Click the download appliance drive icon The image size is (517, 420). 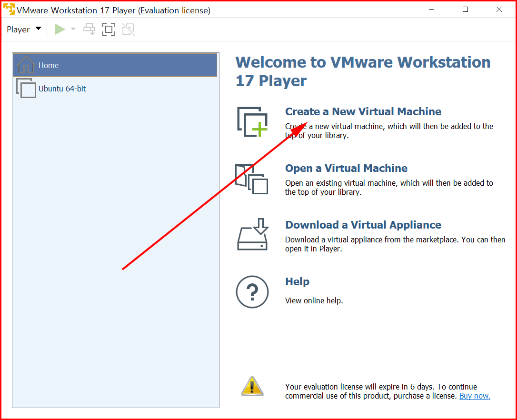pos(253,234)
